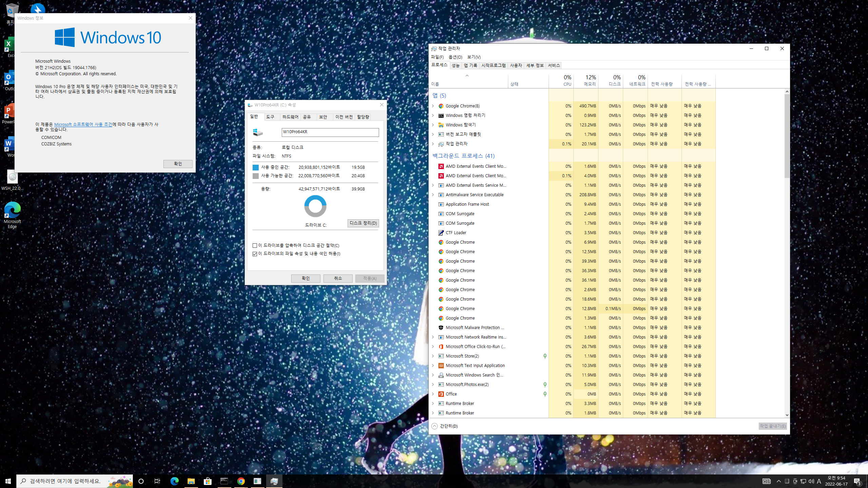Sort processes by CPU column header
The image size is (868, 488).
pos(561,81)
